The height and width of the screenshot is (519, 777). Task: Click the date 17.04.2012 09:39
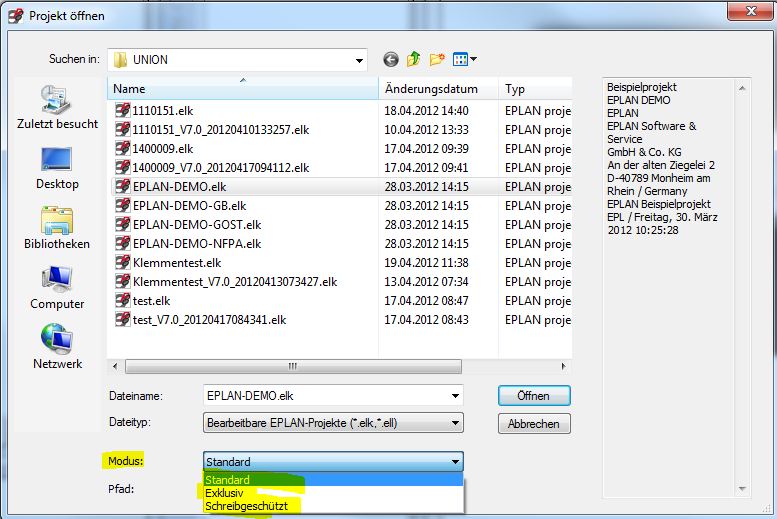426,148
